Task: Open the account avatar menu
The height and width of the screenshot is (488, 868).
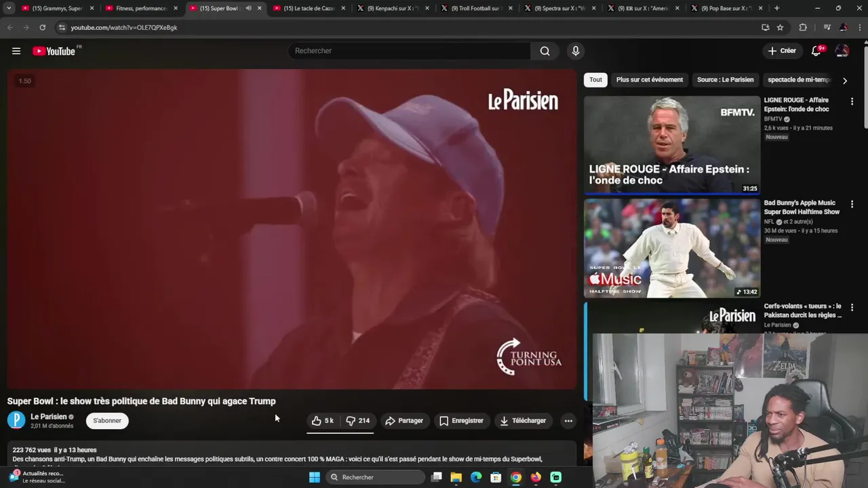Action: point(842,51)
